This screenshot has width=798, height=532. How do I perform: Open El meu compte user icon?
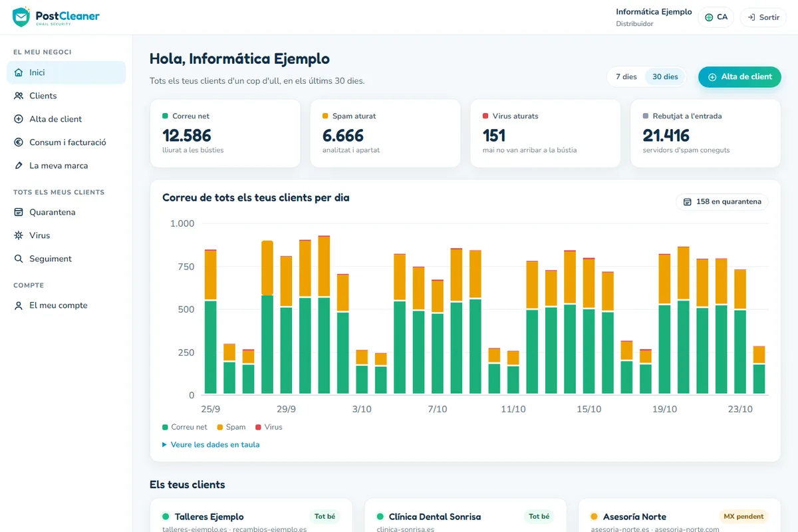(x=19, y=305)
